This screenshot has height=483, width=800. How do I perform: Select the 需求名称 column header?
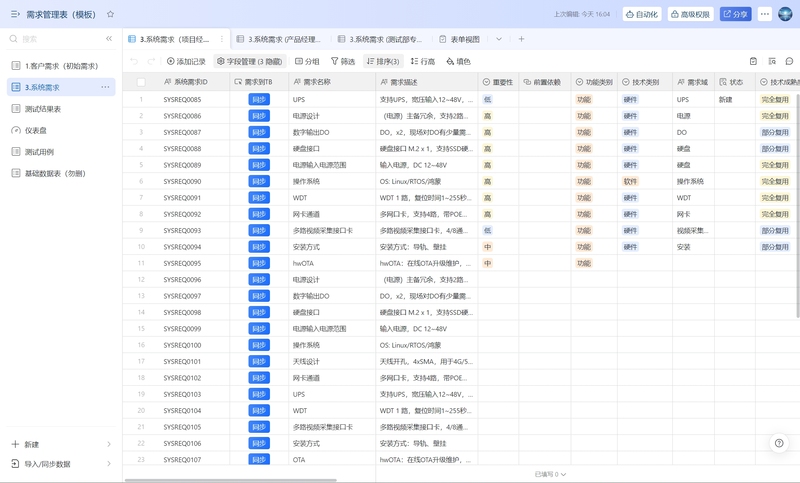[332, 82]
